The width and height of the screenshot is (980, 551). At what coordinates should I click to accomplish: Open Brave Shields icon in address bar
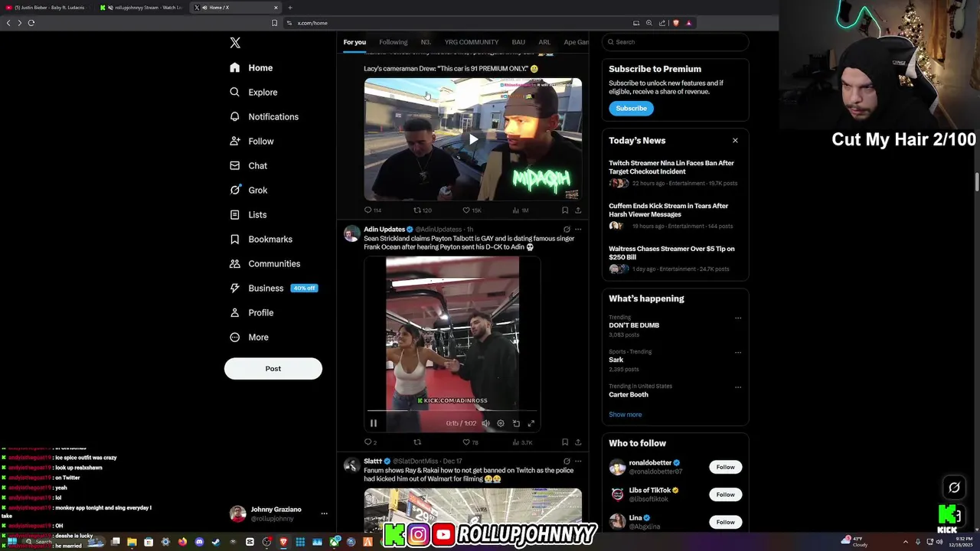point(675,23)
